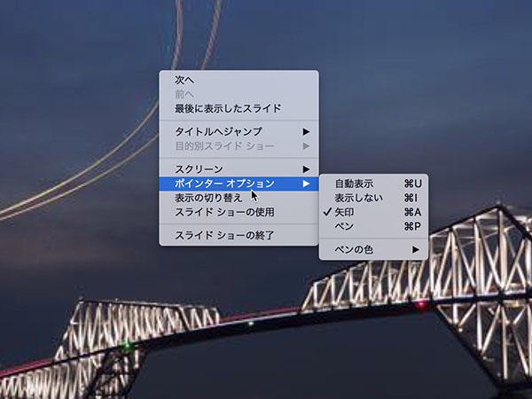Set pointer to 自動表示 mode

point(373,184)
